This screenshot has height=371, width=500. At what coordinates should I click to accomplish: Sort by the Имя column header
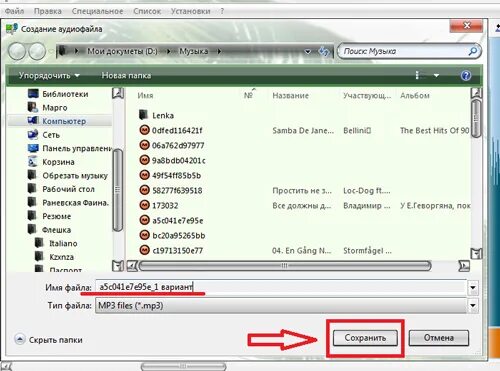[x=145, y=96]
